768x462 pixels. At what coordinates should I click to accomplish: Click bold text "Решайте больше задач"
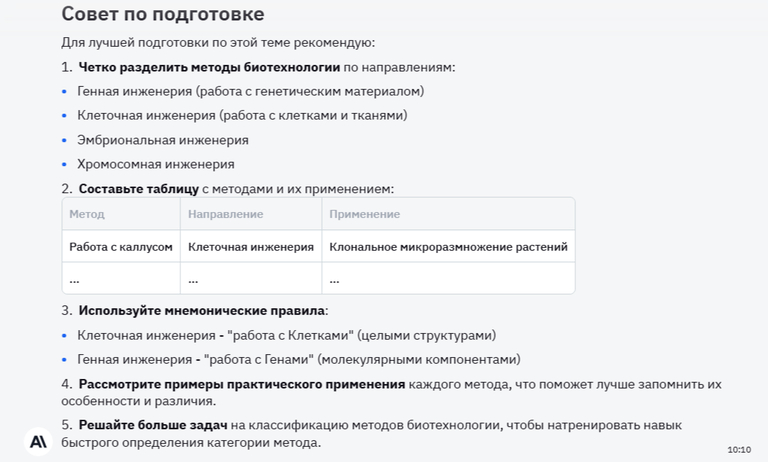point(153,425)
